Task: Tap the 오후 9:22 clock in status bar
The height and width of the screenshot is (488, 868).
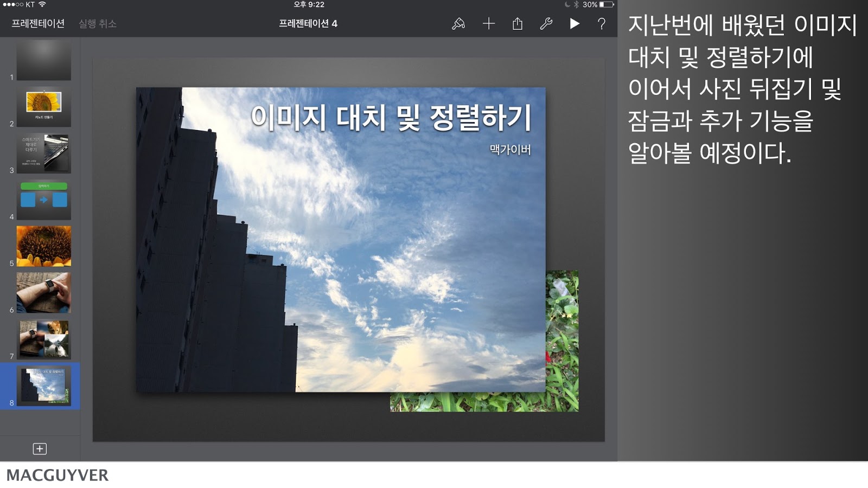Action: (x=309, y=4)
